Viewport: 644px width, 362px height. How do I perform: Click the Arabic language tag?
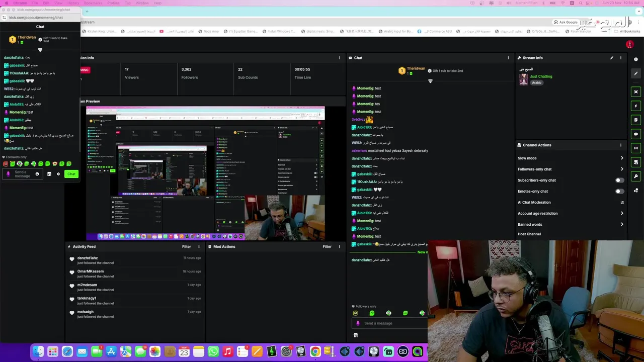[537, 83]
